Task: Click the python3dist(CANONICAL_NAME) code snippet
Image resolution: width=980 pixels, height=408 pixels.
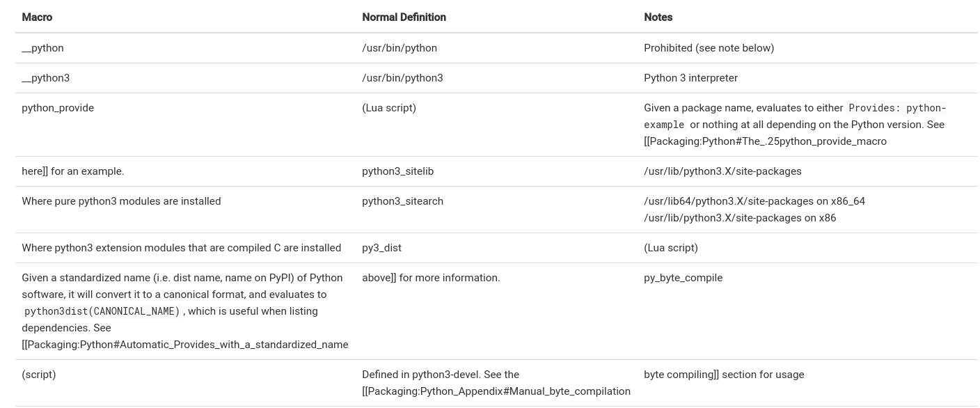Action: (102, 311)
